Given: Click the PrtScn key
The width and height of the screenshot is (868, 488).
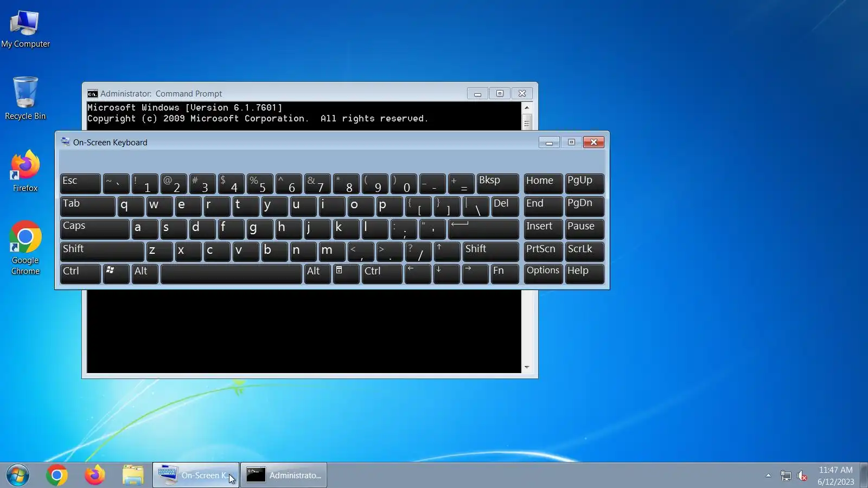Looking at the screenshot, I should (543, 252).
